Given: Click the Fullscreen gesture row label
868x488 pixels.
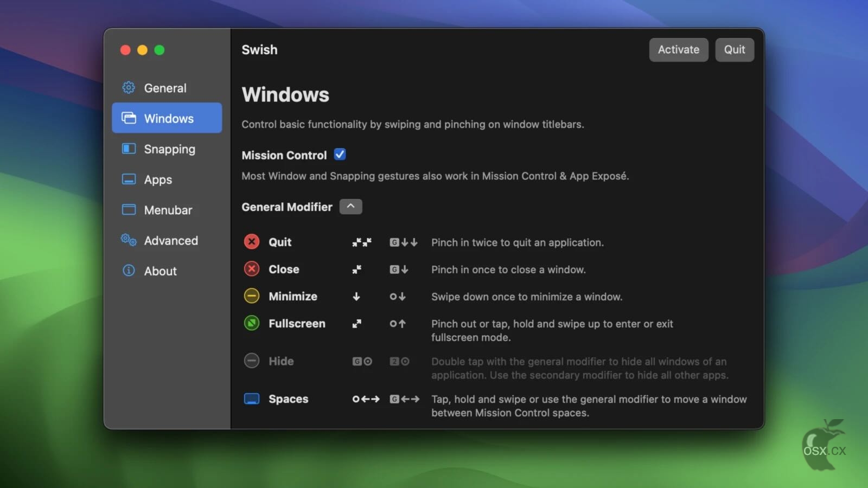Looking at the screenshot, I should pos(297,323).
